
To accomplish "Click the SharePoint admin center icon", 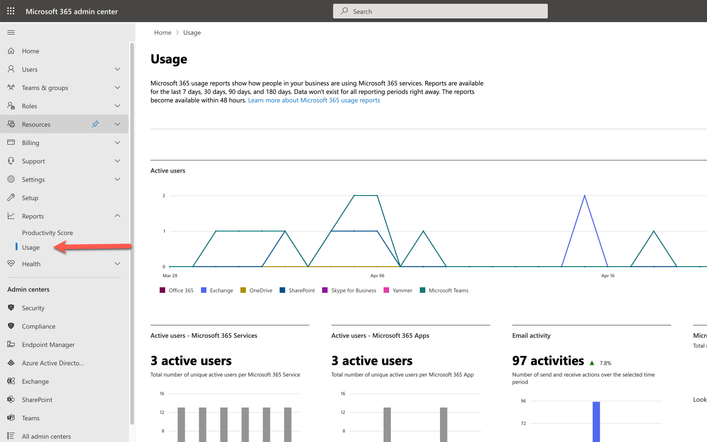I will [11, 400].
